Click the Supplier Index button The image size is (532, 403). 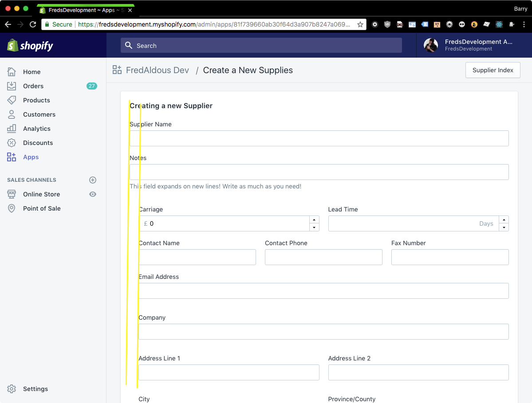pos(493,70)
